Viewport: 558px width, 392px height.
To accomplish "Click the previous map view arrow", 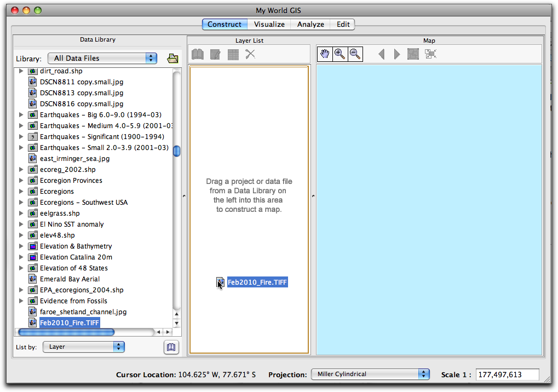I will 382,54.
